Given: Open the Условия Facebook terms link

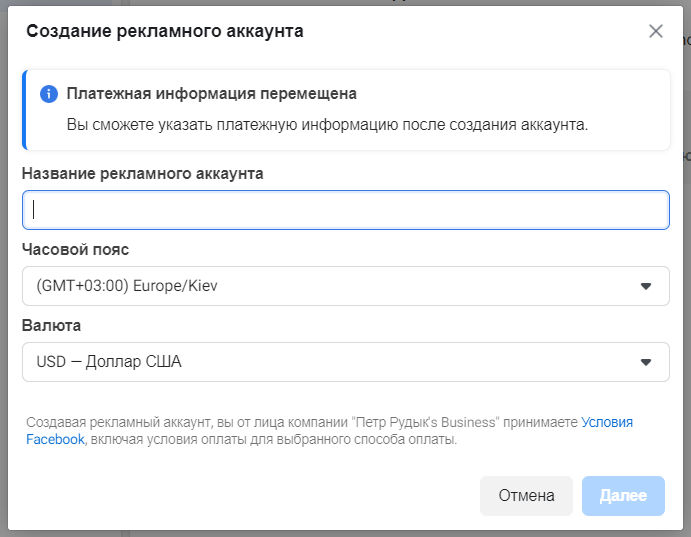Looking at the screenshot, I should tap(606, 423).
